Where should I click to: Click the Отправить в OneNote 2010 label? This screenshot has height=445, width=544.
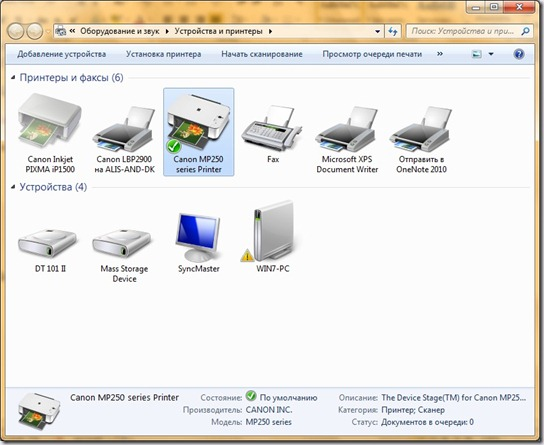[x=421, y=164]
